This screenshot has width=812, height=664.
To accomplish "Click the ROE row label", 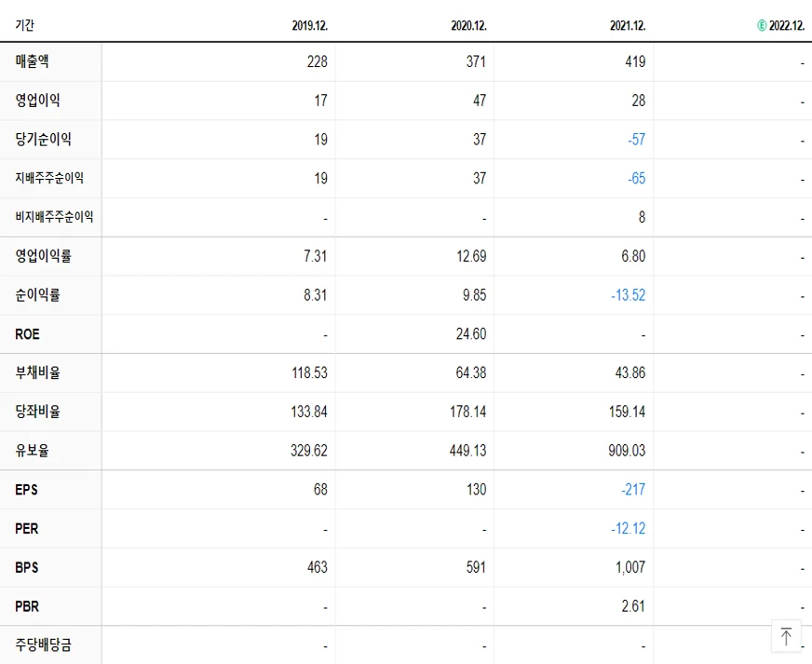I will point(27,334).
